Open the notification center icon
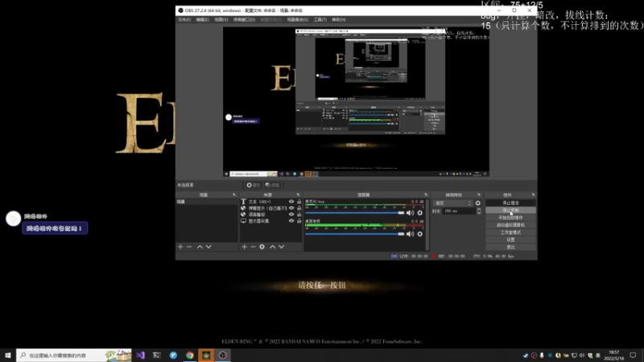Viewport: 644px width, 362px height. tap(633, 355)
